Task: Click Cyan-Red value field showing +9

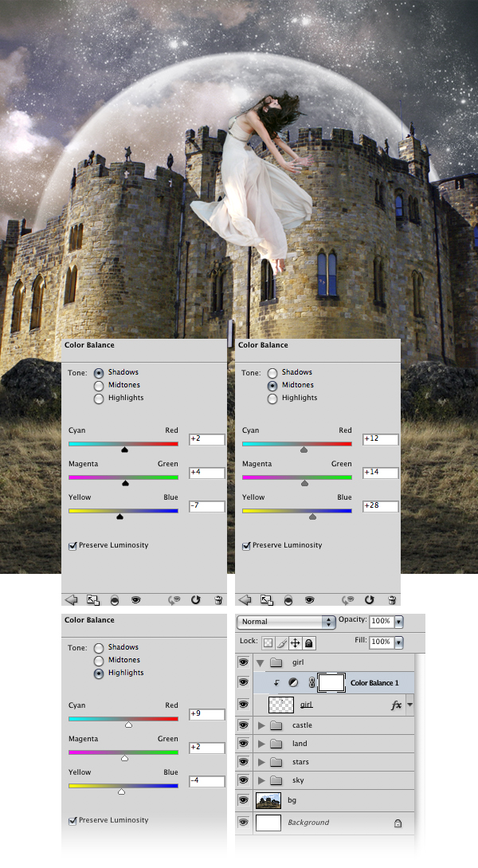Action: [x=207, y=714]
